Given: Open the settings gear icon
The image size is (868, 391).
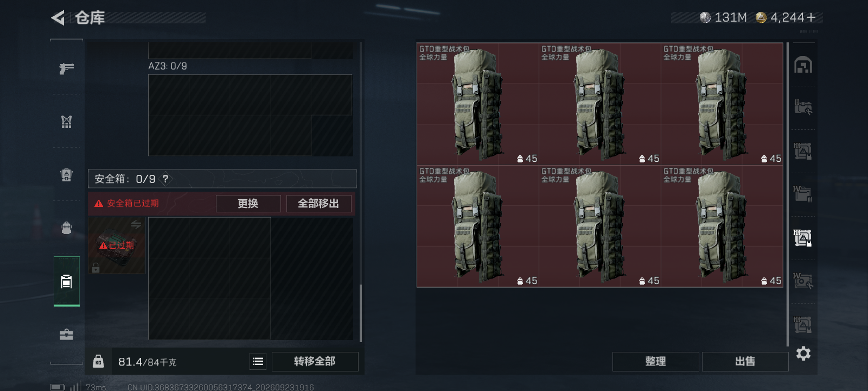Looking at the screenshot, I should click(803, 354).
